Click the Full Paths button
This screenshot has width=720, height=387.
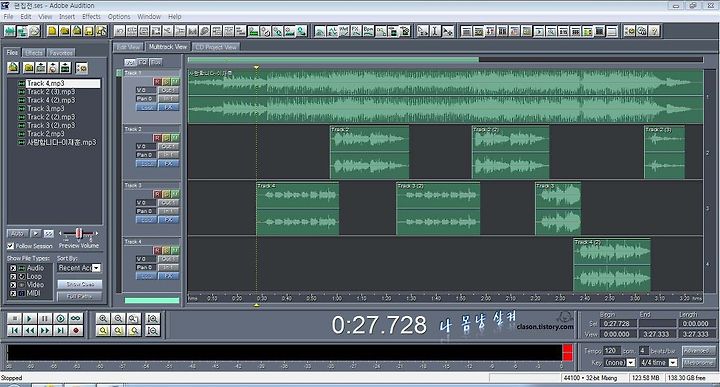(80, 297)
